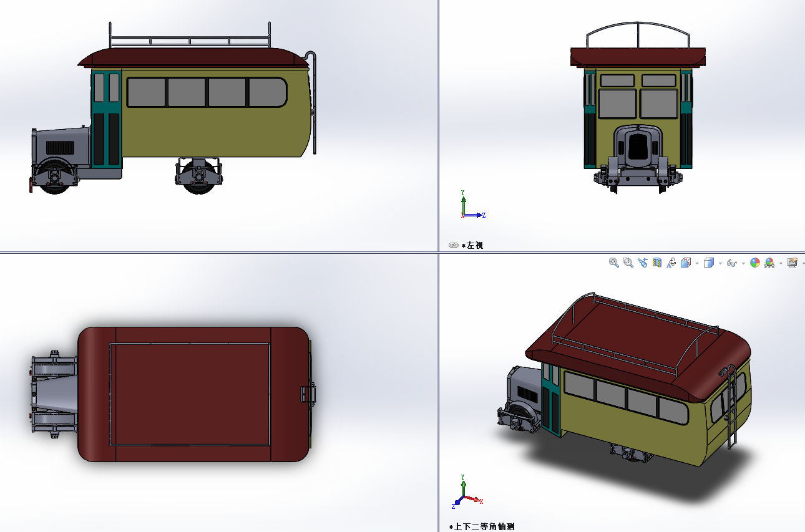This screenshot has width=805, height=532.
Task: Expand the View Orientation dropdown arrow
Action: click(697, 264)
